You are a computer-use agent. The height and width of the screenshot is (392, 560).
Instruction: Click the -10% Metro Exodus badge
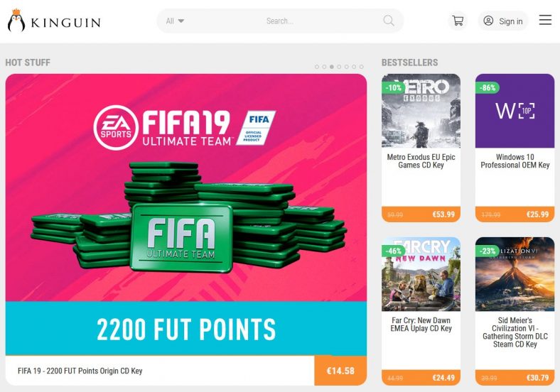pyautogui.click(x=394, y=87)
